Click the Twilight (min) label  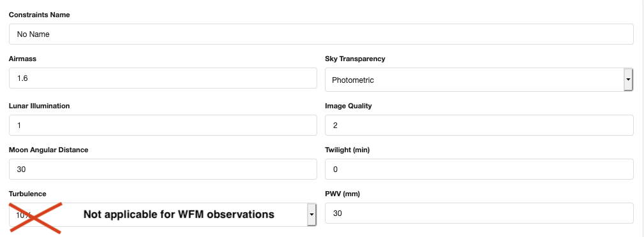pos(347,150)
